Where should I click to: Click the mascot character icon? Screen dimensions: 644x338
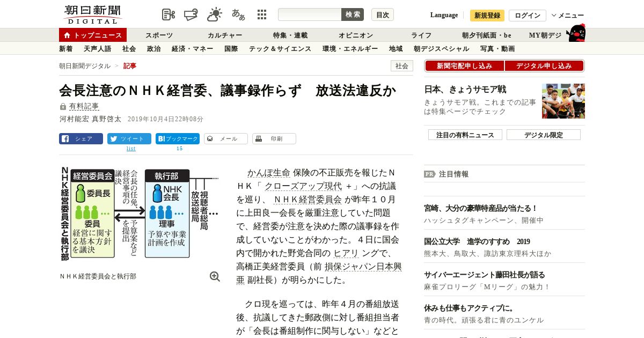coord(576,33)
